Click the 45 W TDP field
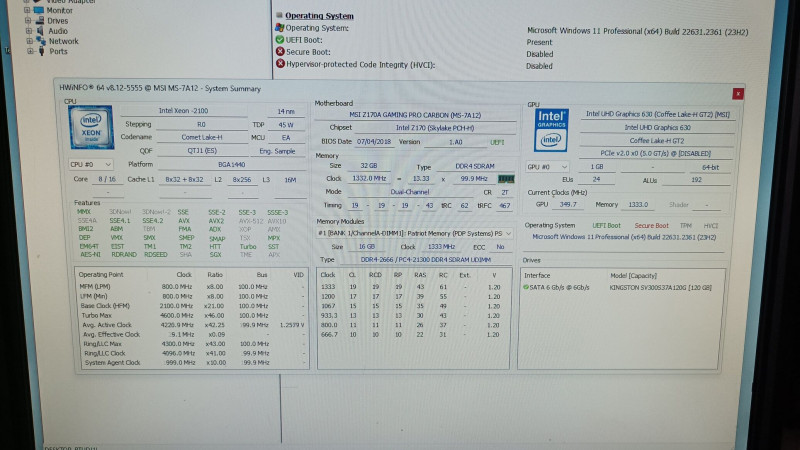The height and width of the screenshot is (450, 800). pos(286,124)
